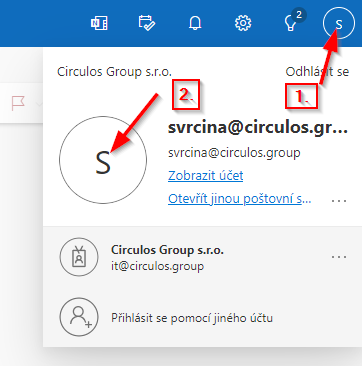Show notifications via bell icon
Screen dimensions: 362x366
(195, 24)
